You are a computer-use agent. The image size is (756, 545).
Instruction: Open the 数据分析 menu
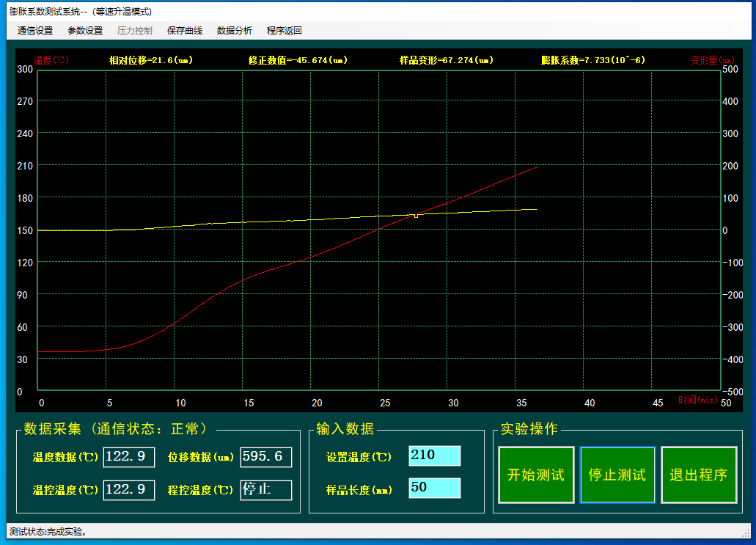coord(235,31)
